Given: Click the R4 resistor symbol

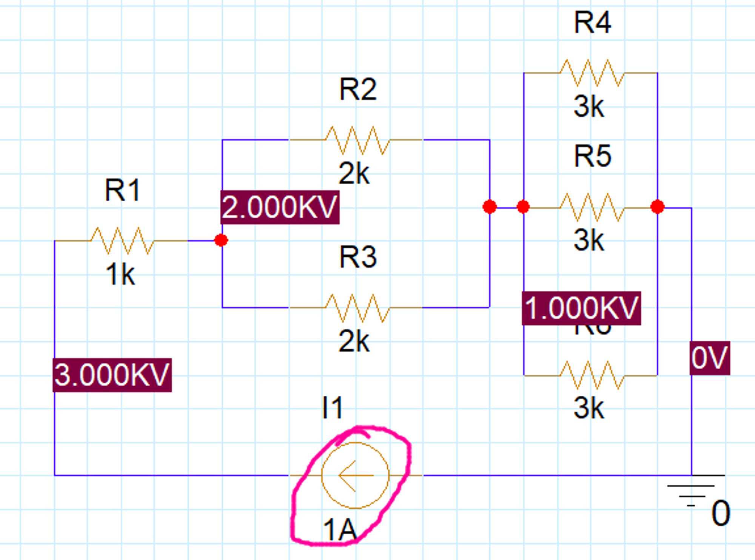Looking at the screenshot, I should 591,73.
